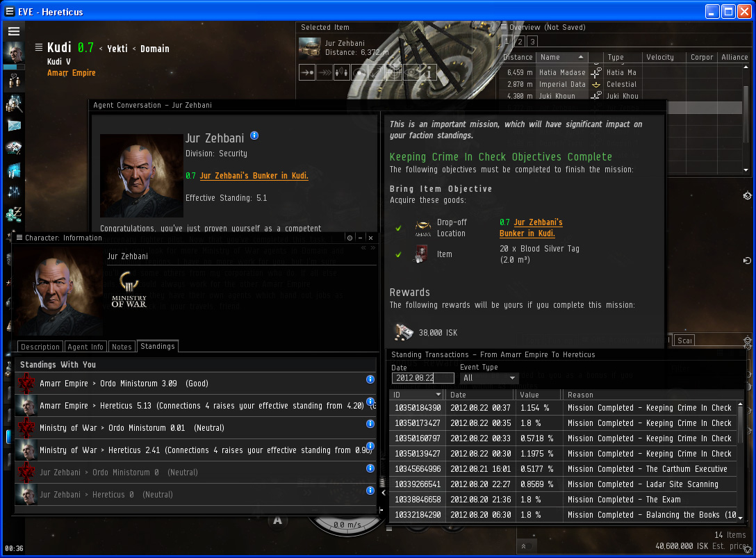The image size is (756, 558).
Task: Open the People & Places sidebar icon
Action: click(14, 81)
